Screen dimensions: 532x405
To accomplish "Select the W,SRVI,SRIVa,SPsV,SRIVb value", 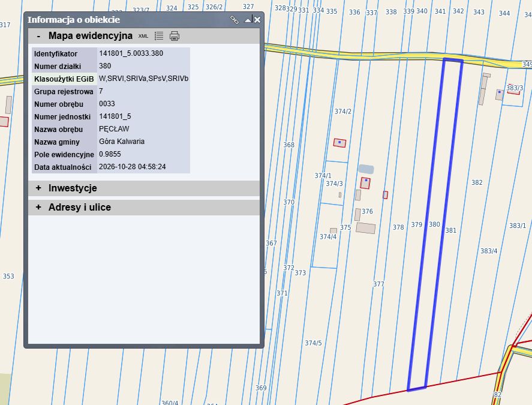I will pyautogui.click(x=143, y=79).
